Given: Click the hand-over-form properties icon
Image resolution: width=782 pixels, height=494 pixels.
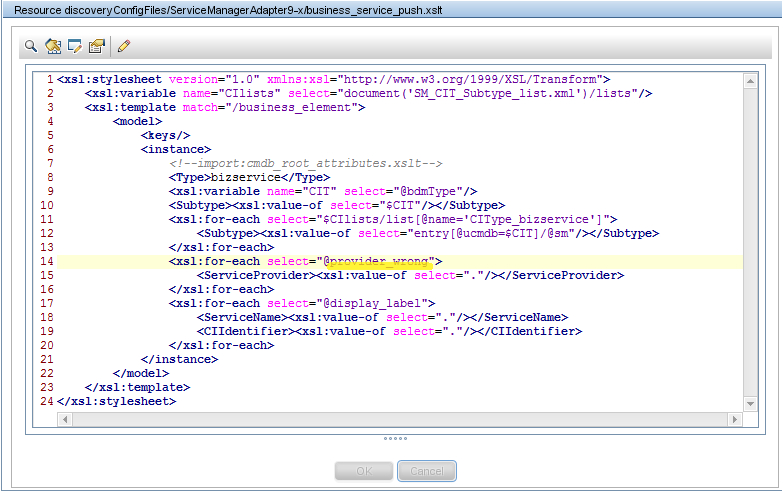Looking at the screenshot, I should (96, 46).
